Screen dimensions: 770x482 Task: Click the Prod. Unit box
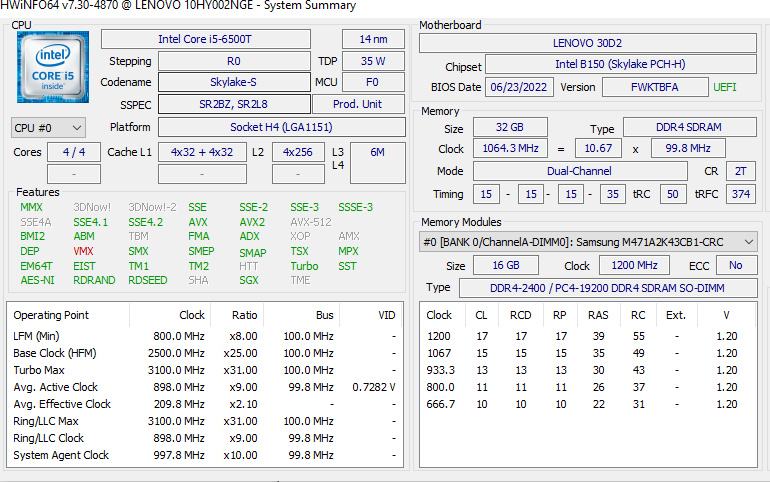(358, 104)
